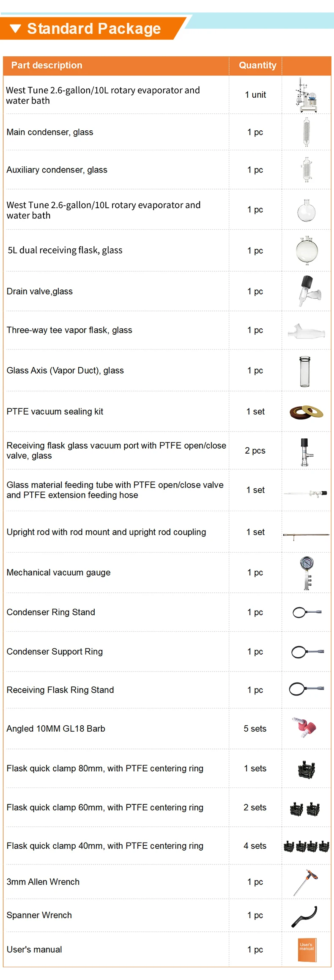Click the PTFE vacuum sealing kit rings
Viewport: 334px width, 980px height.
click(307, 411)
